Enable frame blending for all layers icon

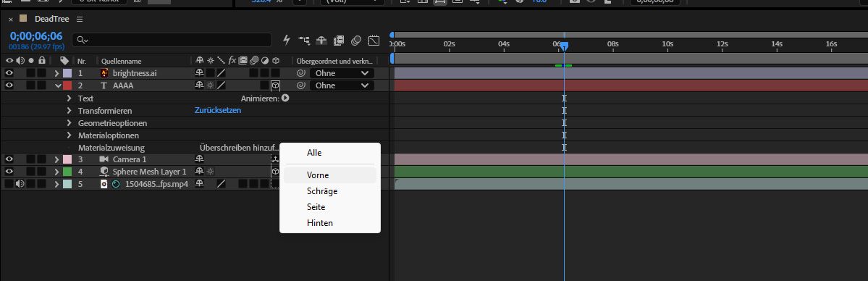point(339,40)
